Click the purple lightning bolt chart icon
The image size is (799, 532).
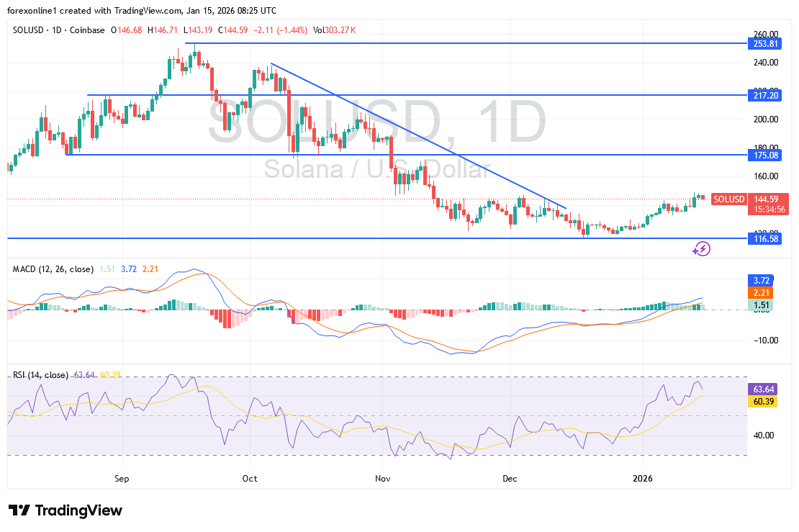click(x=701, y=248)
